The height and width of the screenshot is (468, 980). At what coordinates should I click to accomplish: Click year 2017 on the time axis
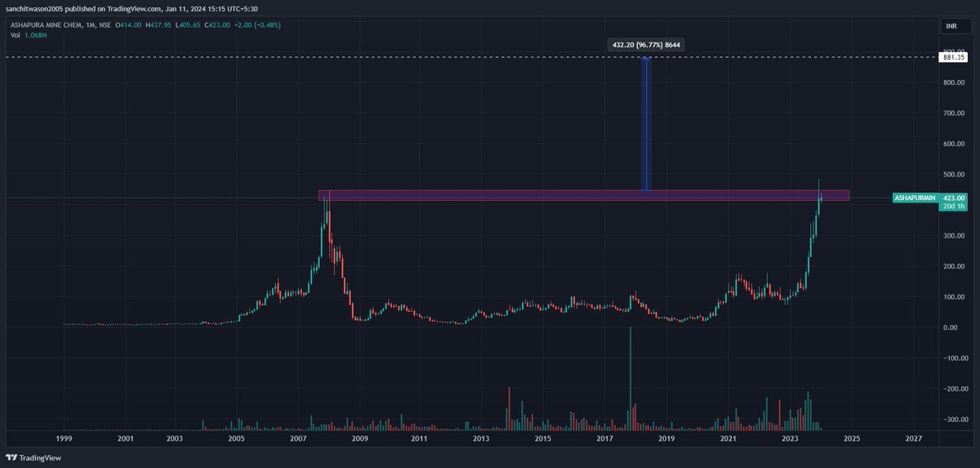(604, 439)
